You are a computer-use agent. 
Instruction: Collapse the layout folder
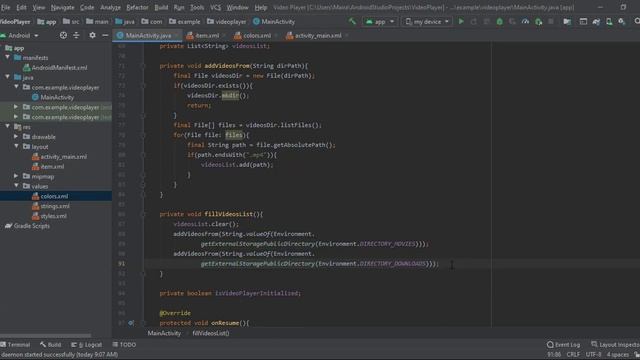16,146
